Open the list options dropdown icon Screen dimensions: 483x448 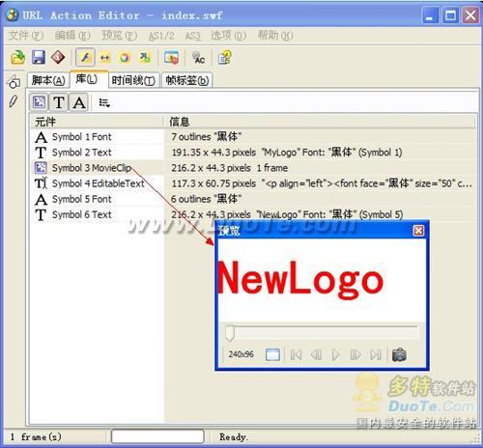[104, 102]
